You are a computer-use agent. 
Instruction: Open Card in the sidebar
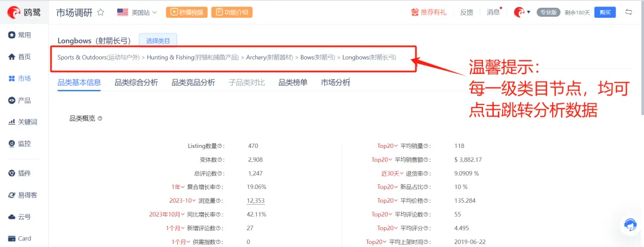(20, 239)
